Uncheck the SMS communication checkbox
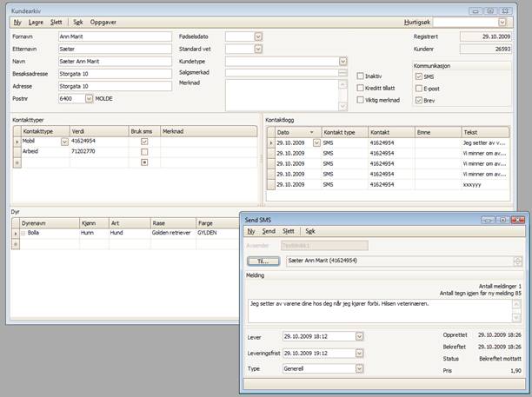The height and width of the screenshot is (397, 532). pyautogui.click(x=419, y=76)
